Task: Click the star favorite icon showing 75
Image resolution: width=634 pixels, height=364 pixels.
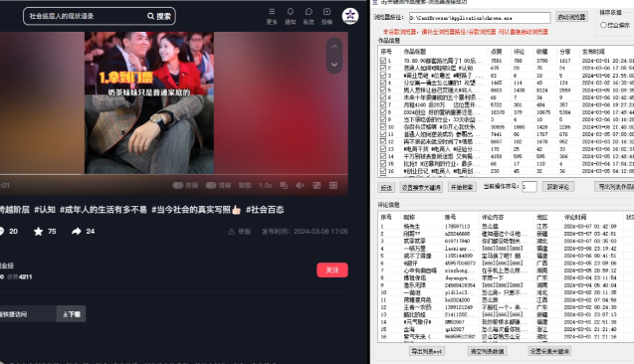Action: tap(39, 232)
